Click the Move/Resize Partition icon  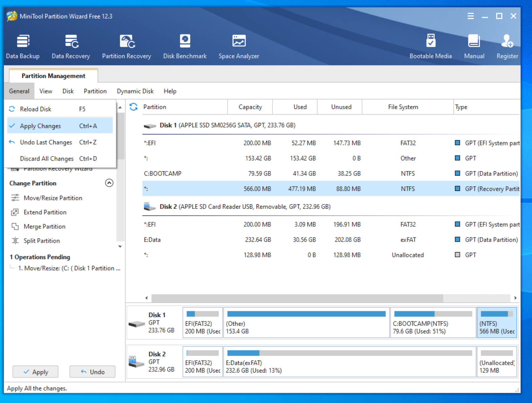click(15, 198)
